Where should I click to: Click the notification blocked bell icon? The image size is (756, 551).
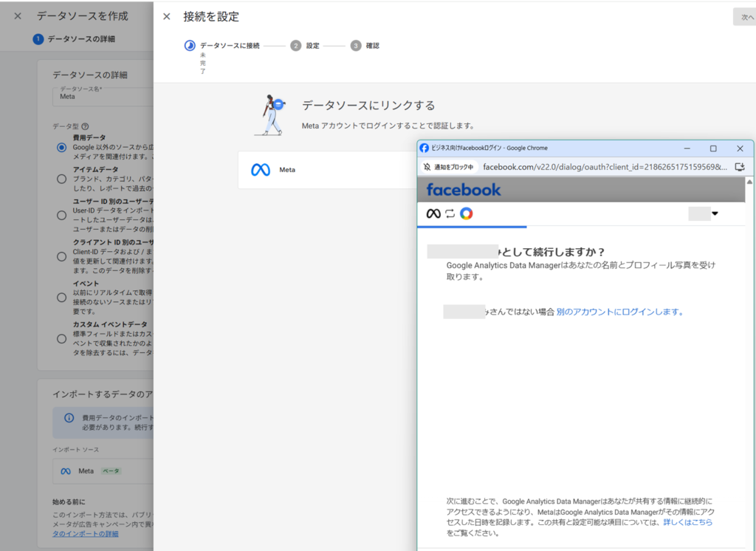427,167
